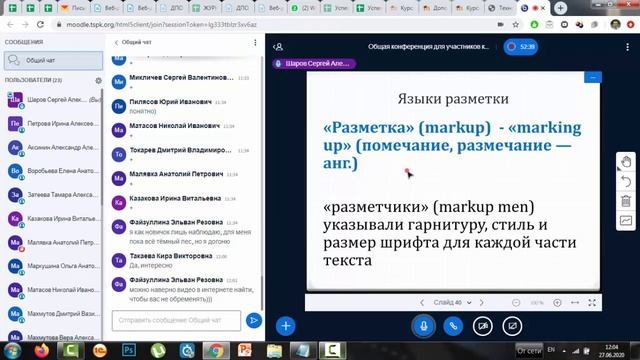Make presentation fullscreen
Viewport: 640px width, 360px height.
(x=592, y=303)
